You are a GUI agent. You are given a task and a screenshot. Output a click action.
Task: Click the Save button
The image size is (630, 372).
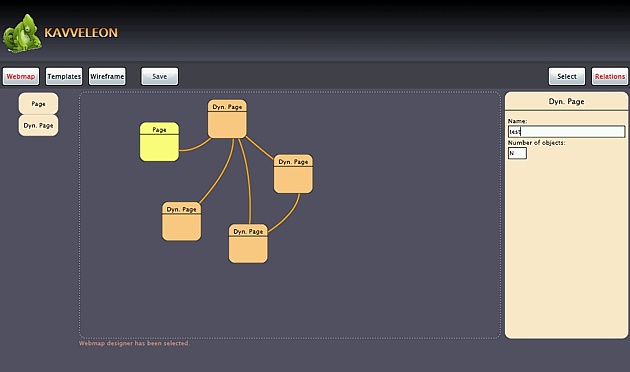[160, 76]
